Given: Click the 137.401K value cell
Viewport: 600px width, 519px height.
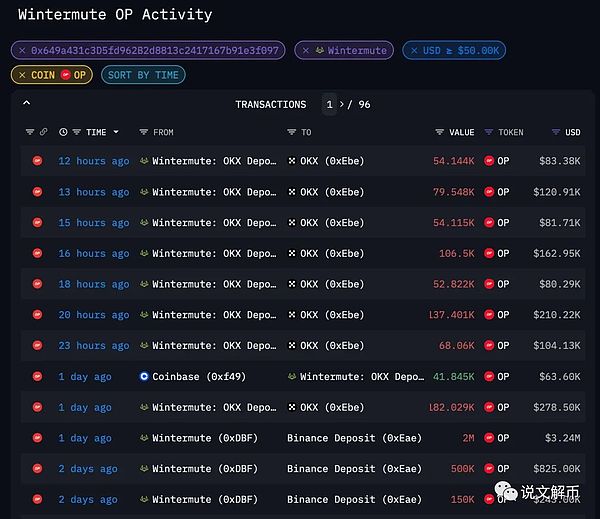Looking at the screenshot, I should 452,315.
